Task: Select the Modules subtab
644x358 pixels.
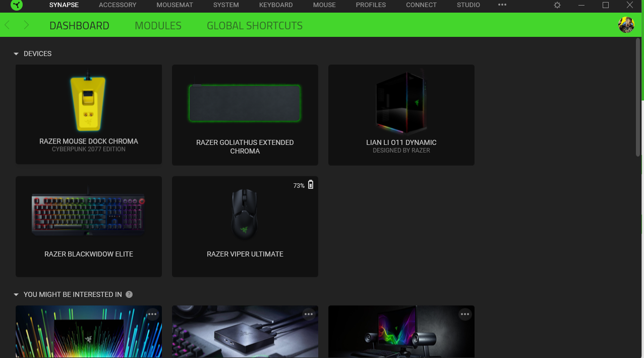Action: coord(158,26)
